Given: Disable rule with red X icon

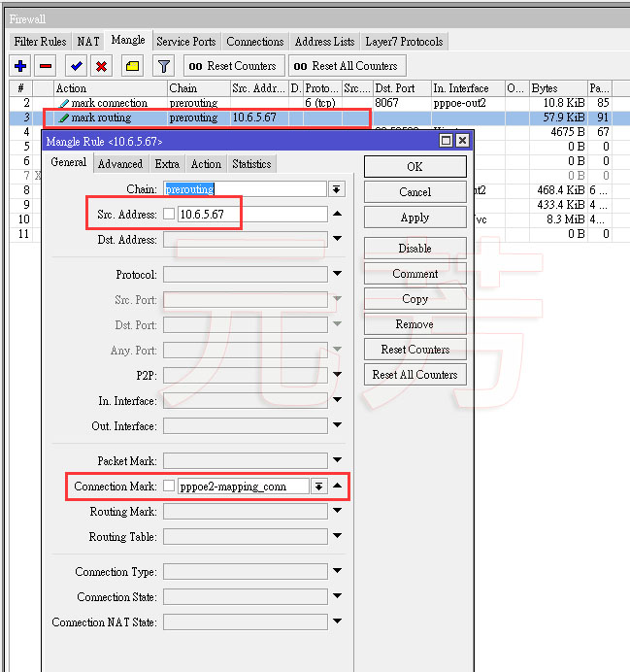Looking at the screenshot, I should pos(102,66).
